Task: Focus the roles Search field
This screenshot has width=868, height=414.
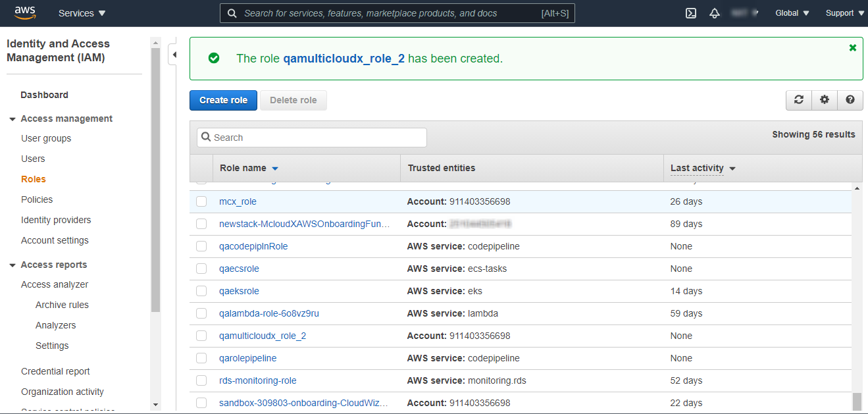Action: (312, 138)
